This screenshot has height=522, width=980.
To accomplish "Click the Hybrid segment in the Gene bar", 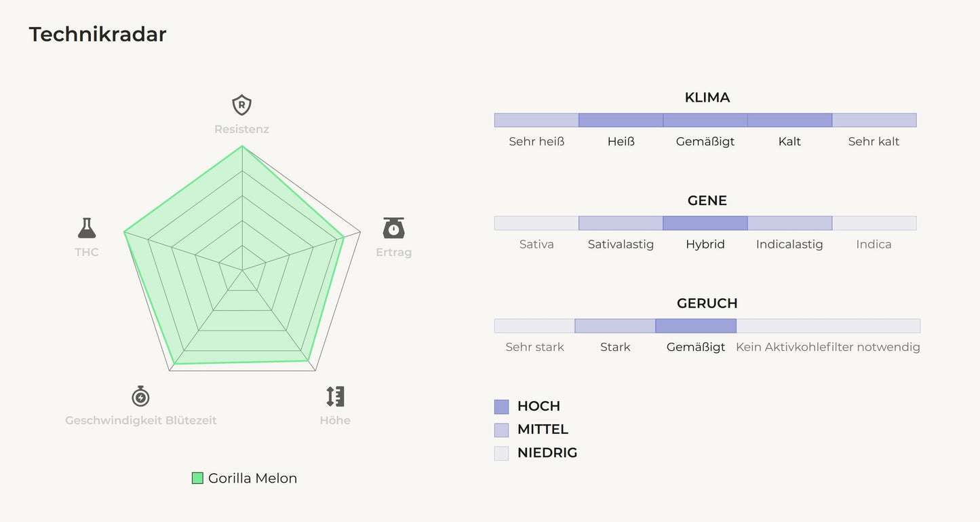I will click(705, 223).
